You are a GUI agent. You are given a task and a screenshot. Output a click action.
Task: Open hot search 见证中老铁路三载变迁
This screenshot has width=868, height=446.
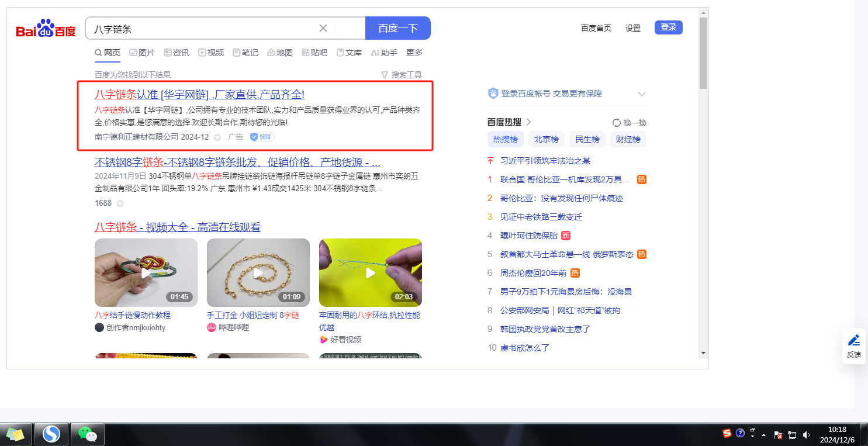[541, 217]
